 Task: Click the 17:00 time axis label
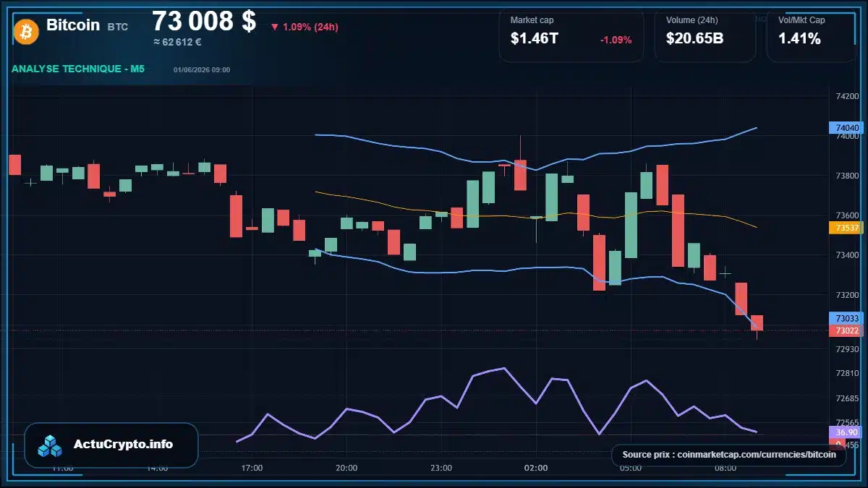pos(252,468)
